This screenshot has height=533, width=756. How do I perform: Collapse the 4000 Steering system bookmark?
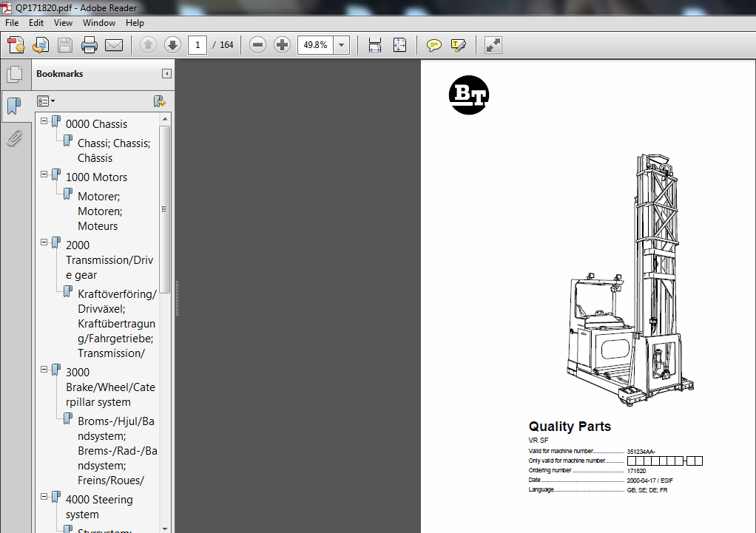click(44, 496)
